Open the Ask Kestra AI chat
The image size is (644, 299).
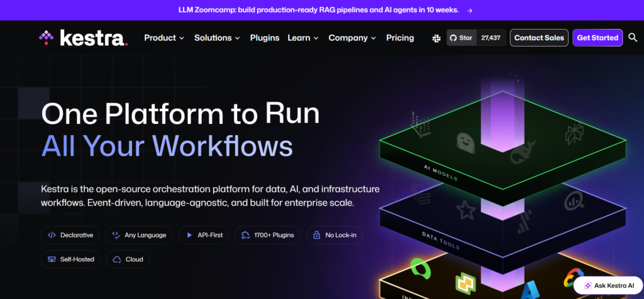pyautogui.click(x=608, y=285)
